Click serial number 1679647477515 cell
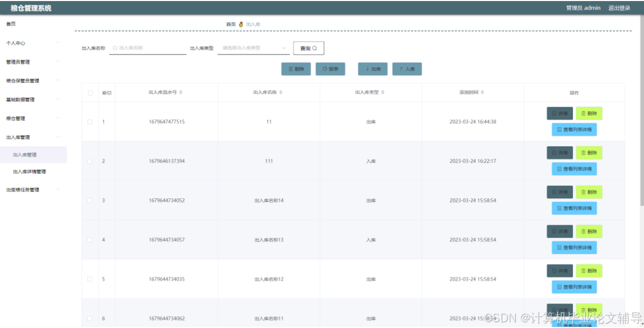This screenshot has height=328, width=644. (167, 122)
